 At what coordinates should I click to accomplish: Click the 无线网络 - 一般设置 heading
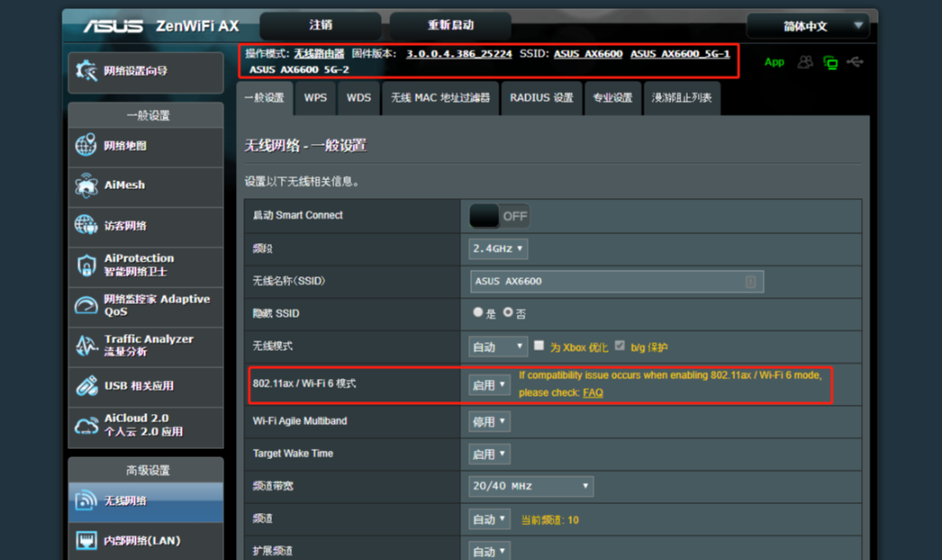(306, 145)
